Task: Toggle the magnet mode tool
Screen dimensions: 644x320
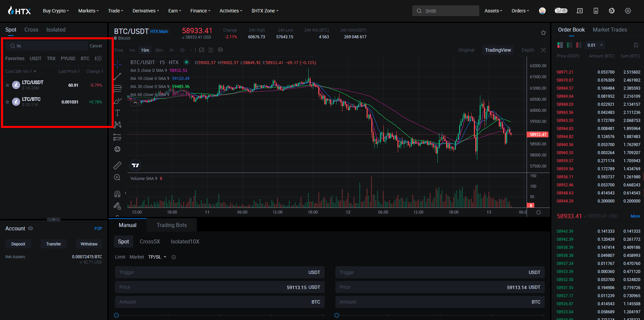Action: tap(117, 194)
